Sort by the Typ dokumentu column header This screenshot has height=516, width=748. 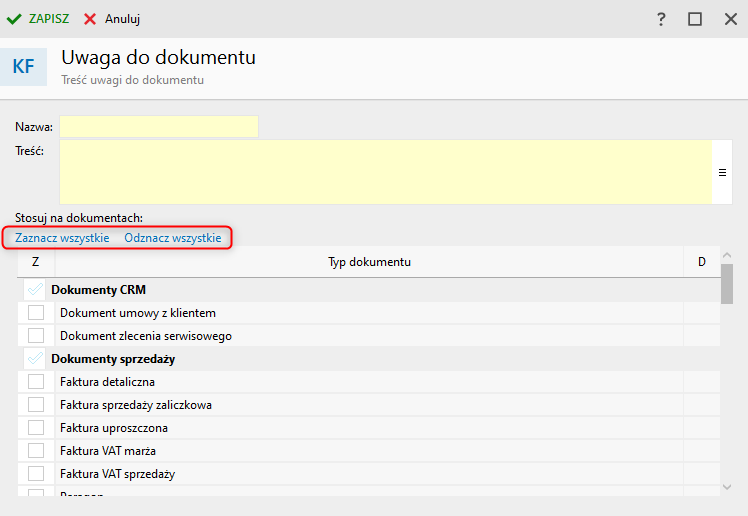click(369, 262)
